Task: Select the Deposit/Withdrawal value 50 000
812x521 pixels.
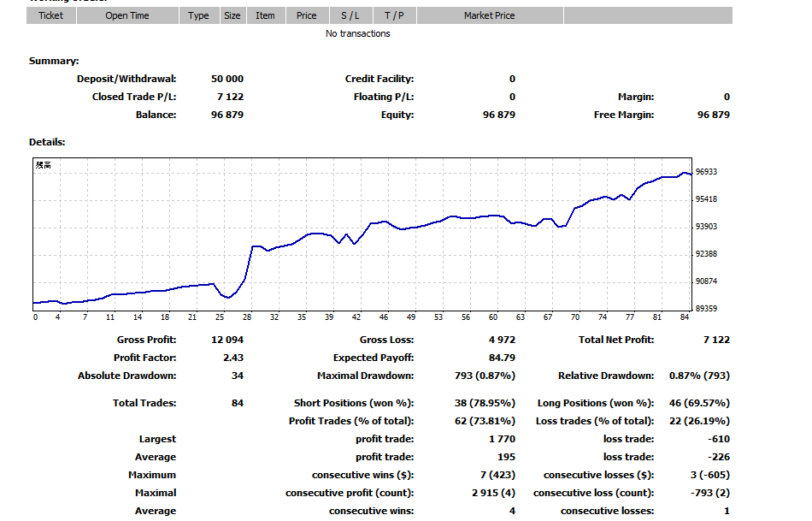Action: [x=227, y=79]
